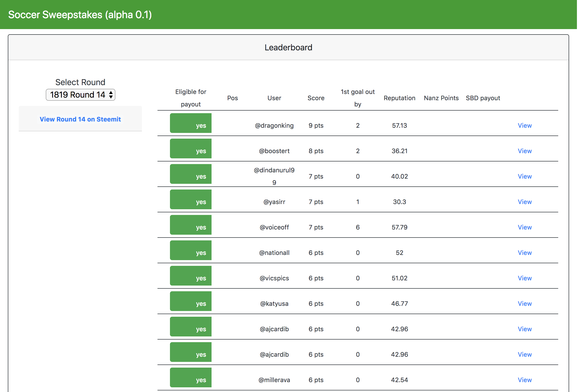Open the Select Round dropdown
This screenshot has height=392, width=579.
[x=80, y=95]
